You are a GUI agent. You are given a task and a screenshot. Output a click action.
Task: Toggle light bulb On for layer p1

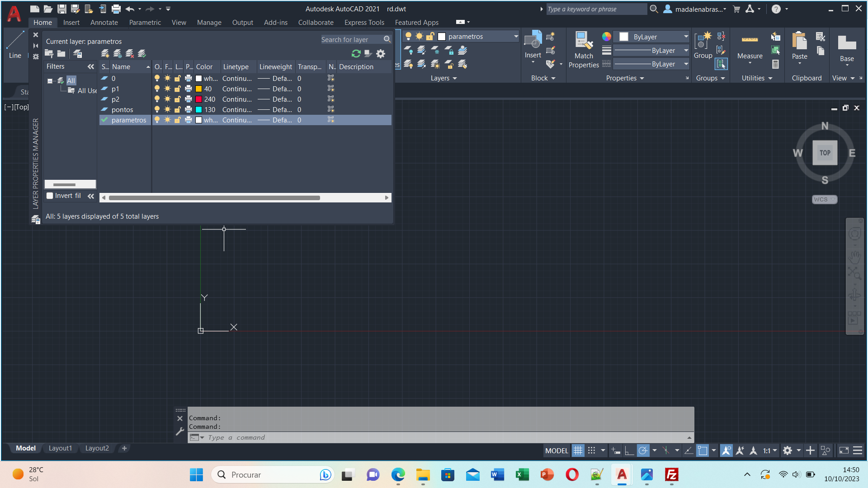click(157, 89)
